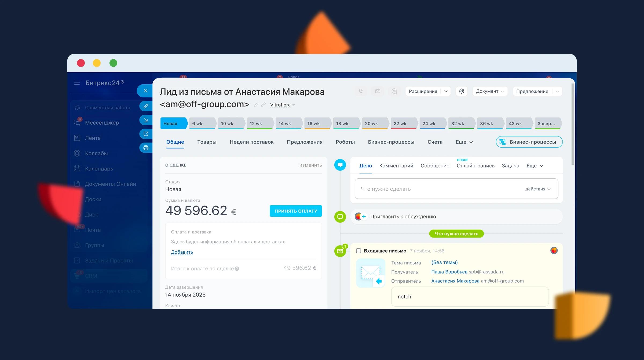644x360 pixels.
Task: Click the Что нужно сделать input field
Action: (x=435, y=189)
